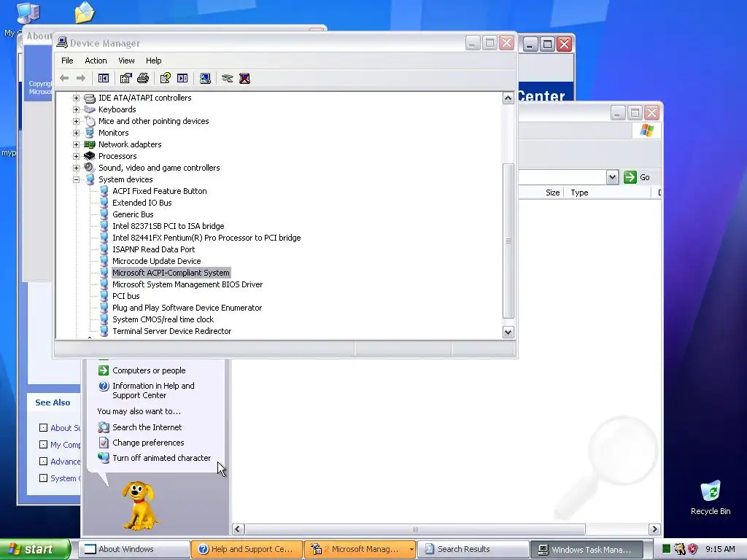Expand the Monitors tree node
Screen dimensions: 747x560
[x=76, y=133]
